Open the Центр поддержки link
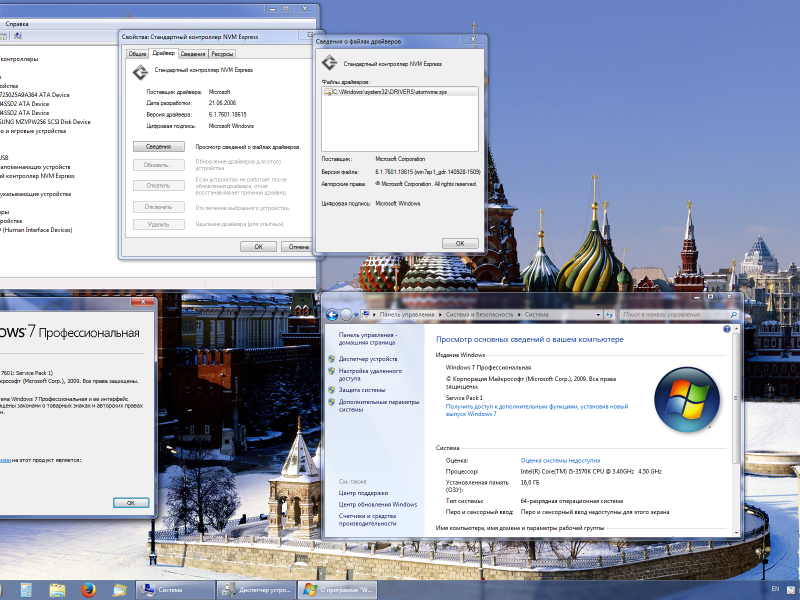The image size is (800, 600). coord(363,493)
